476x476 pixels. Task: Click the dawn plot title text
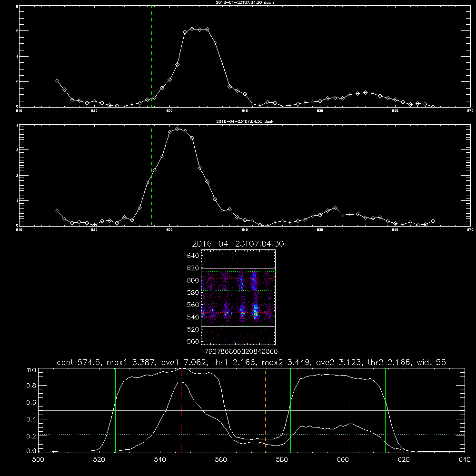(x=245, y=2)
